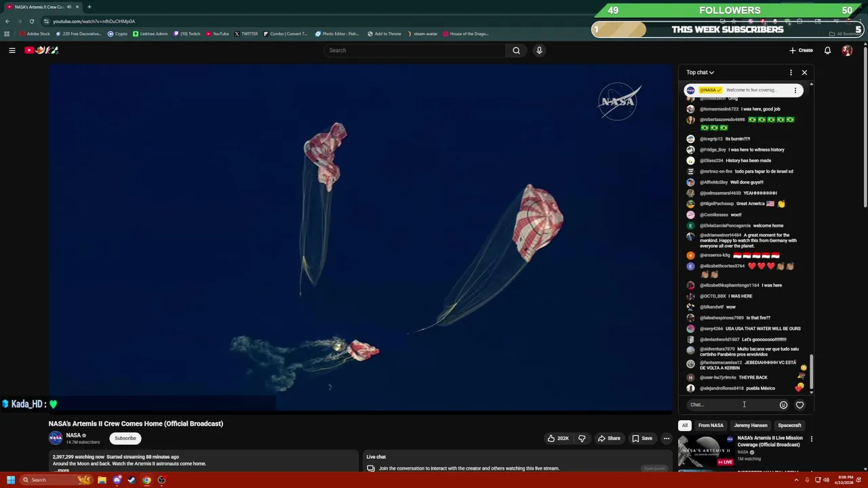The image size is (868, 488).
Task: Share the video
Action: [x=609, y=439]
